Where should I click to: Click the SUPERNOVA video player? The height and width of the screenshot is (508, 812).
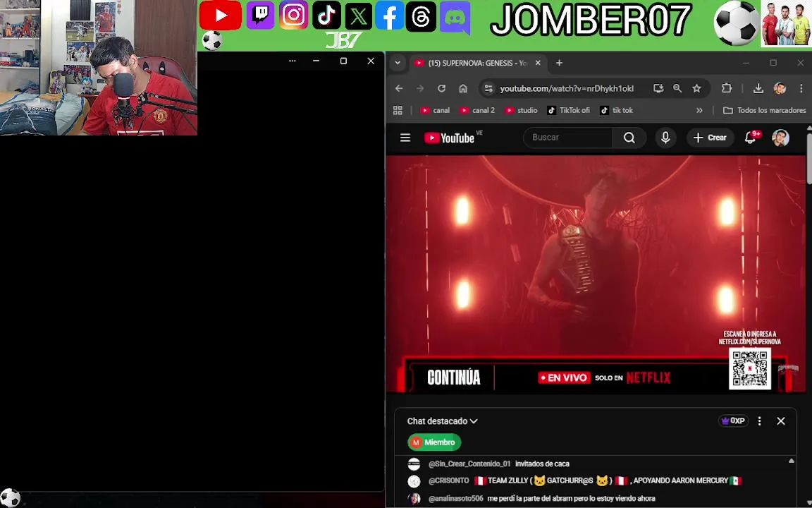pos(596,274)
